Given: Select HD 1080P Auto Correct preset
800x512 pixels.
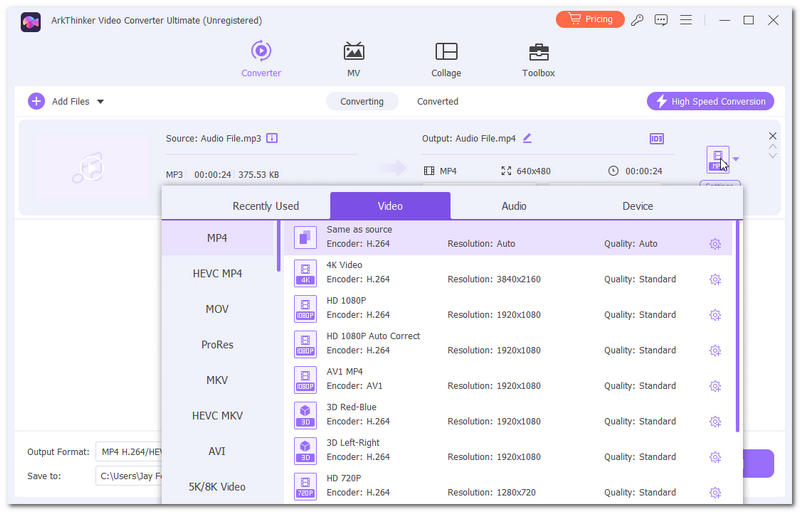Looking at the screenshot, I should click(508, 343).
